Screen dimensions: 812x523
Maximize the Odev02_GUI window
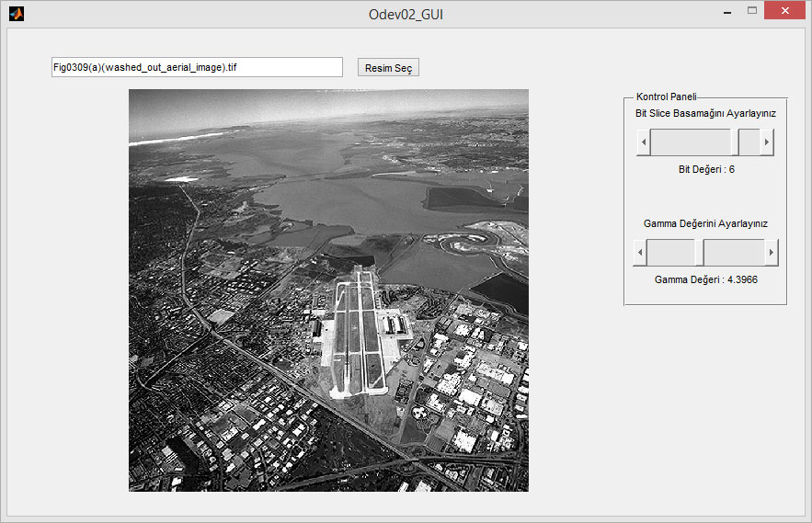752,11
